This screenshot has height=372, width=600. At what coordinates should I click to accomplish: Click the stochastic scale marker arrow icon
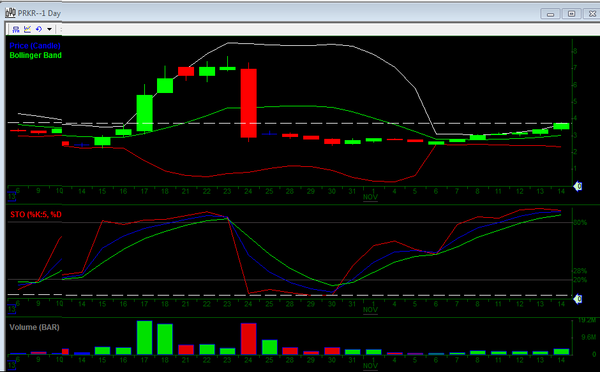[x=577, y=299]
